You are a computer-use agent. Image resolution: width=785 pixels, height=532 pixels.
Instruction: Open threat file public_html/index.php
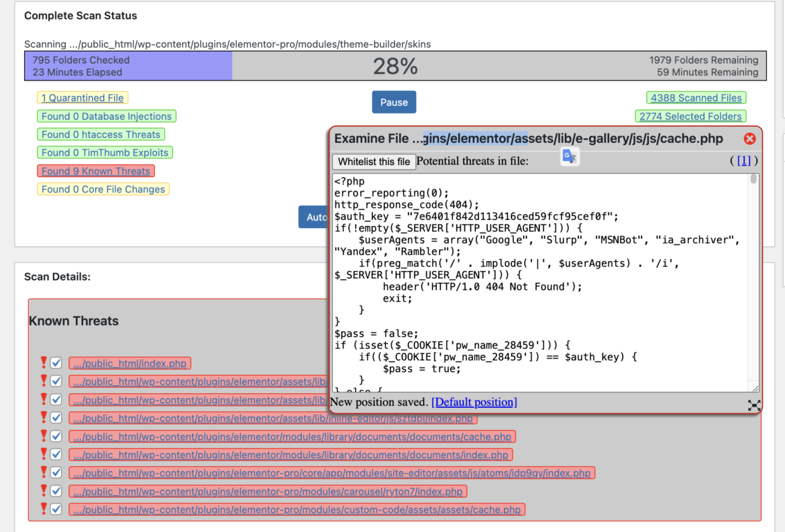point(129,364)
